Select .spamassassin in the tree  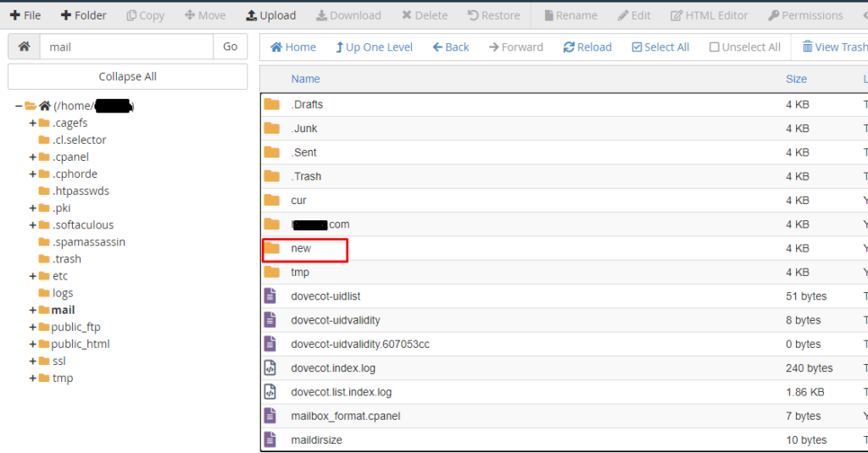(x=88, y=241)
